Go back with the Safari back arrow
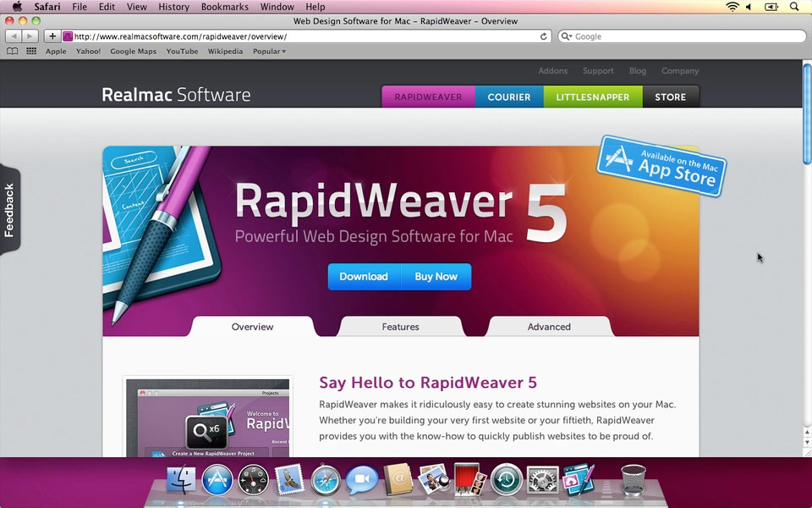812x508 pixels. pos(14,36)
